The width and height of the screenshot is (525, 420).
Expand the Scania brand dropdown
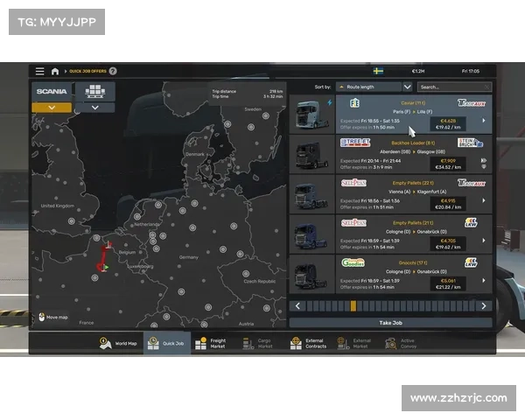tap(52, 108)
